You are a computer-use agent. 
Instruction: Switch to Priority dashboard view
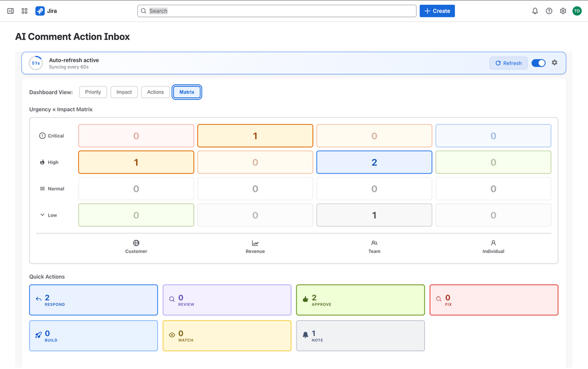93,92
